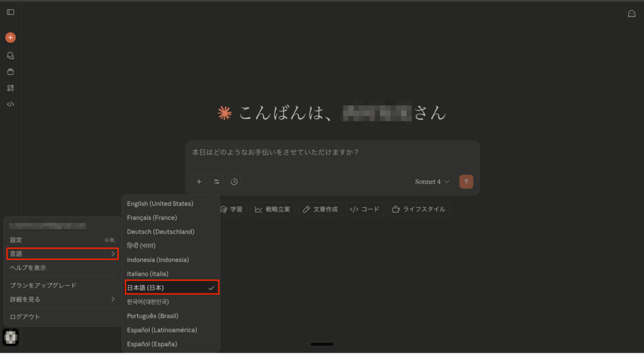This screenshot has height=362, width=644.
Task: Select Français (France) language
Action: [171, 218]
